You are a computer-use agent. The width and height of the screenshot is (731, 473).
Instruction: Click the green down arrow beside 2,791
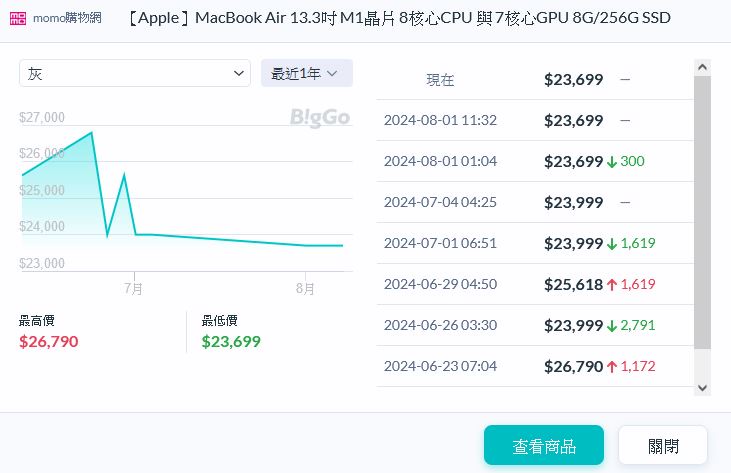click(x=611, y=325)
